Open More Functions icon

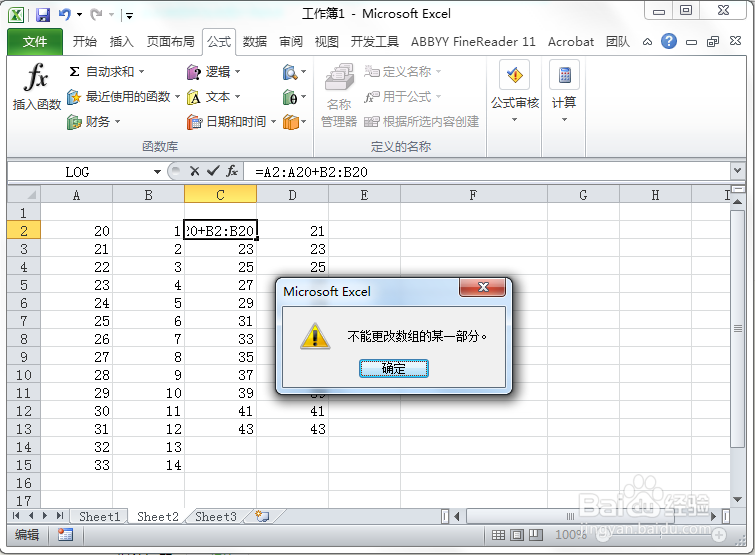(x=294, y=122)
